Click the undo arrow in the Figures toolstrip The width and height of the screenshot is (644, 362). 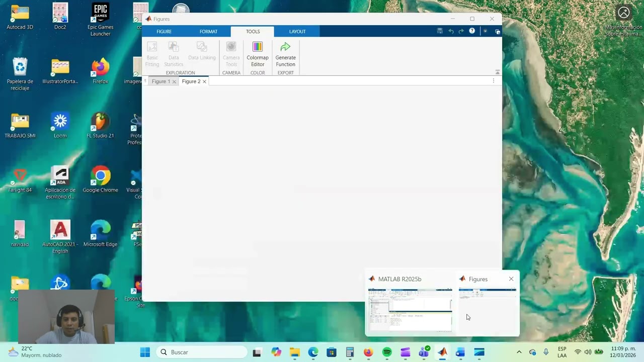click(x=451, y=31)
